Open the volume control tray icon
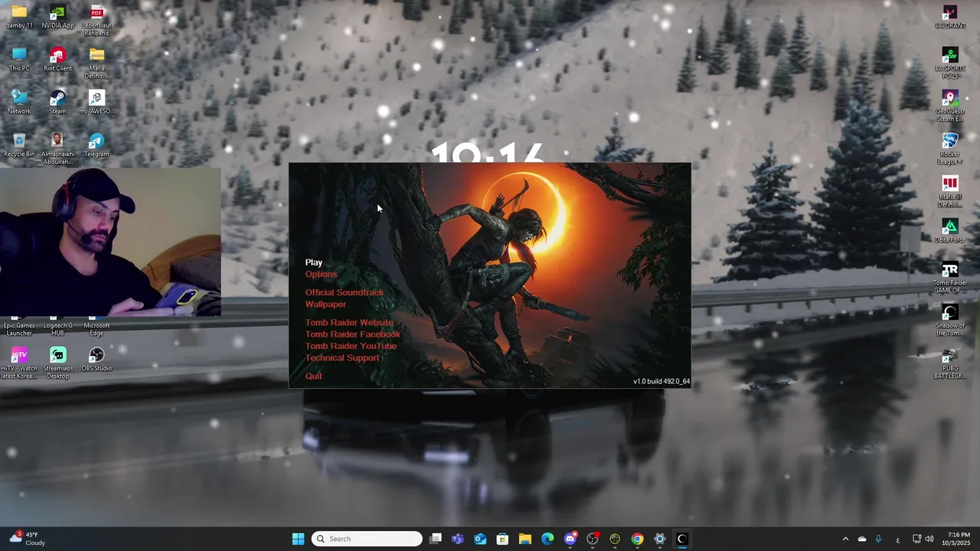The image size is (980, 551). tap(929, 539)
